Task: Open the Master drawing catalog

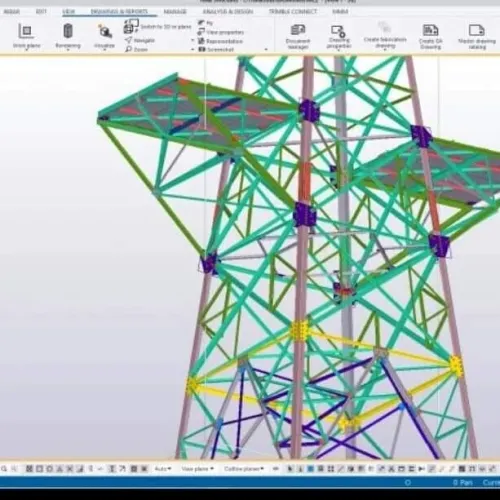Action: 477,36
